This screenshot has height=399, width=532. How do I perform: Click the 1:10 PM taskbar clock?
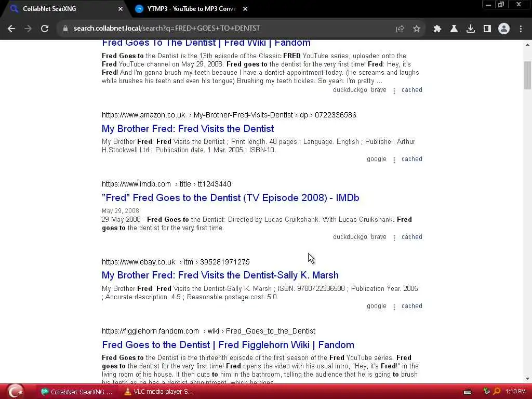click(515, 392)
